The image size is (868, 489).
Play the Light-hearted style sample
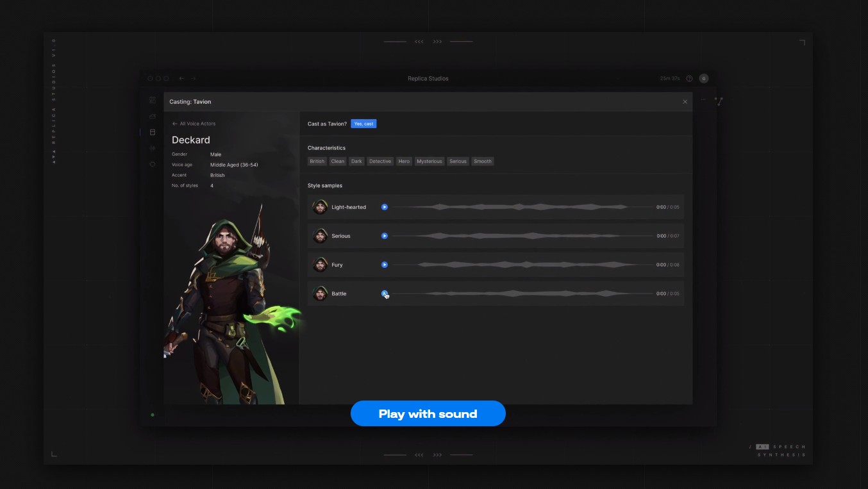pos(385,207)
